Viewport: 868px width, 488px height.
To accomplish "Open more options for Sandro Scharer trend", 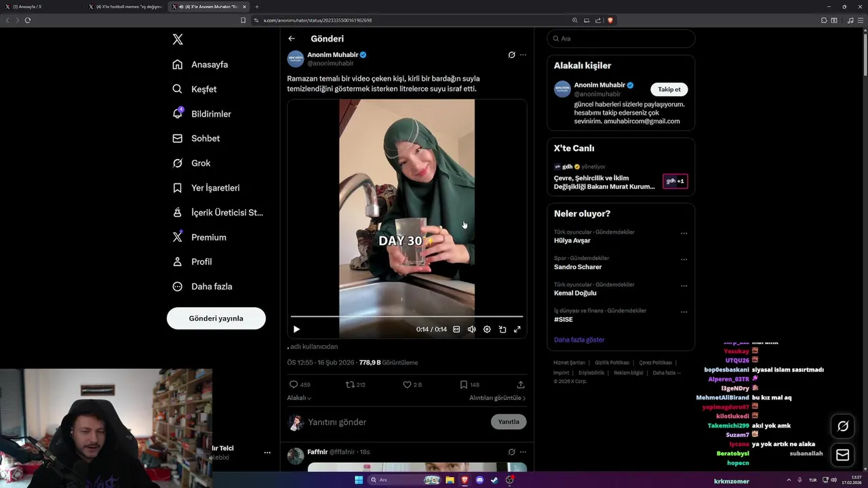I will pyautogui.click(x=684, y=260).
